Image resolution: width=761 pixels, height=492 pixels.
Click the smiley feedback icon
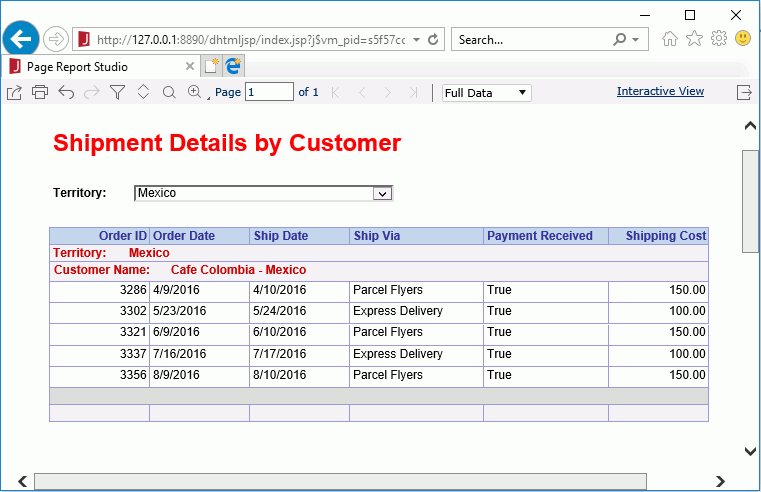pos(743,38)
